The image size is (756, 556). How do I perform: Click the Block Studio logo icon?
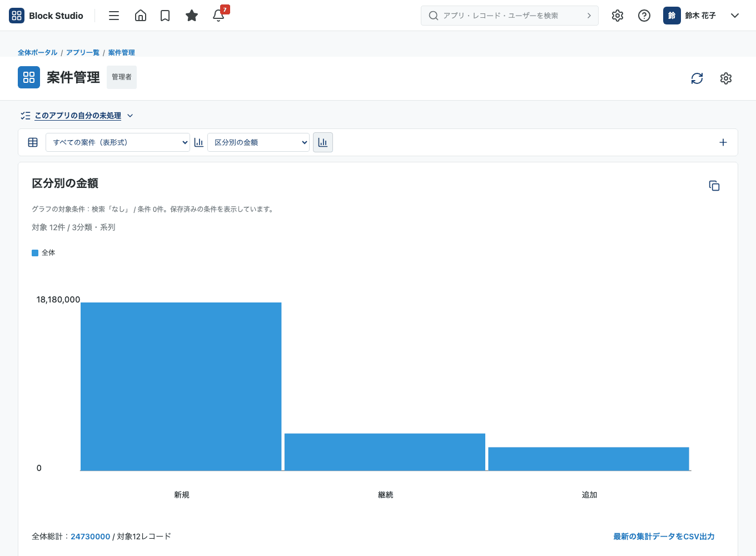tap(17, 16)
